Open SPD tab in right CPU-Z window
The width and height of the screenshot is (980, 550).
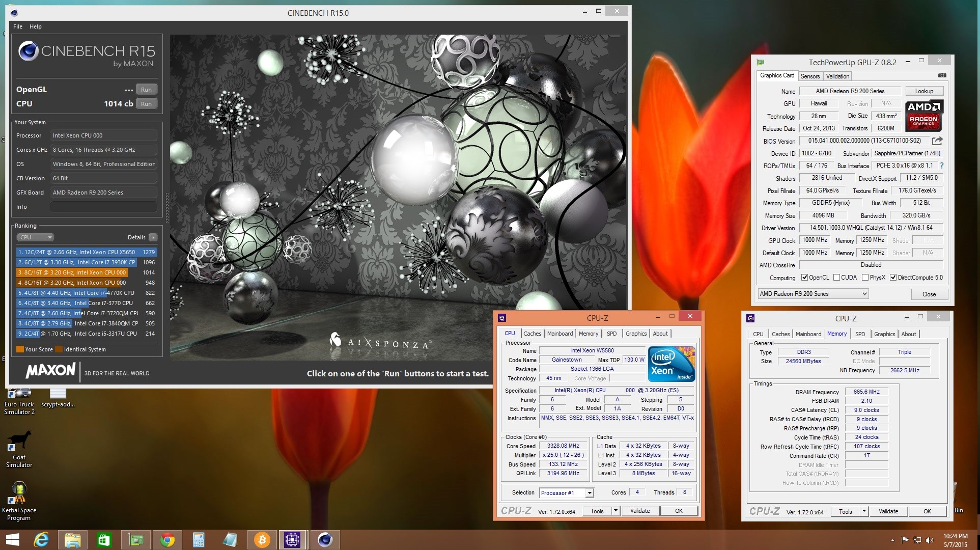click(x=860, y=334)
